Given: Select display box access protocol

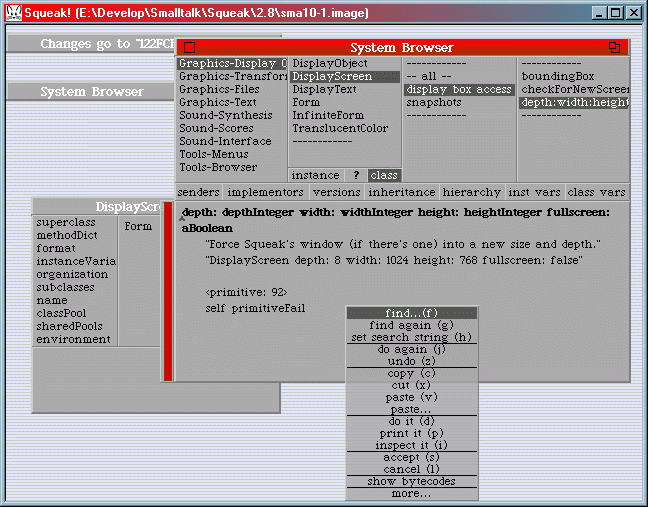Looking at the screenshot, I should point(459,89).
